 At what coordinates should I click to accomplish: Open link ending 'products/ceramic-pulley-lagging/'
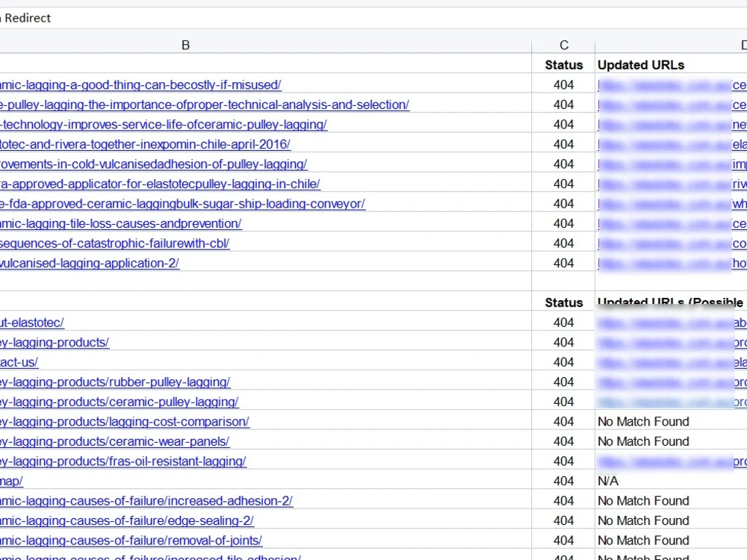(x=119, y=402)
